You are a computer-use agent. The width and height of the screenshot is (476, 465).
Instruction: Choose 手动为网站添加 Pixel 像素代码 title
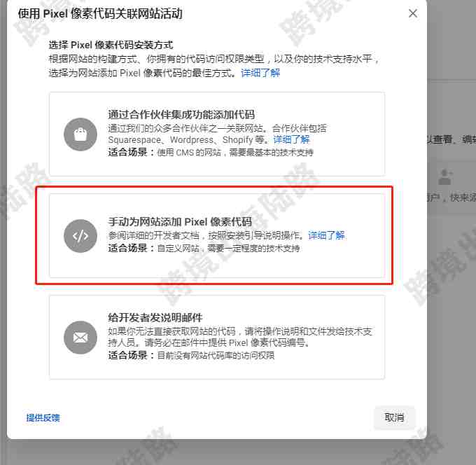point(180,222)
